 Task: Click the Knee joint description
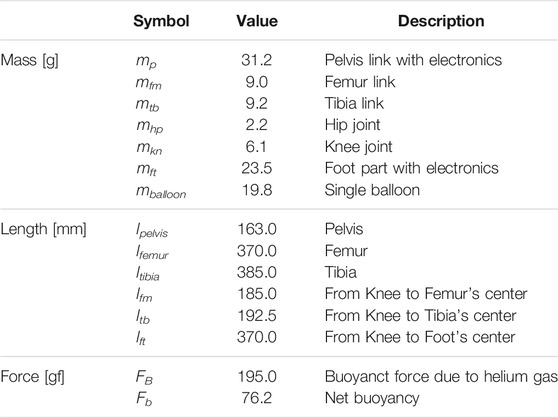[x=358, y=147]
